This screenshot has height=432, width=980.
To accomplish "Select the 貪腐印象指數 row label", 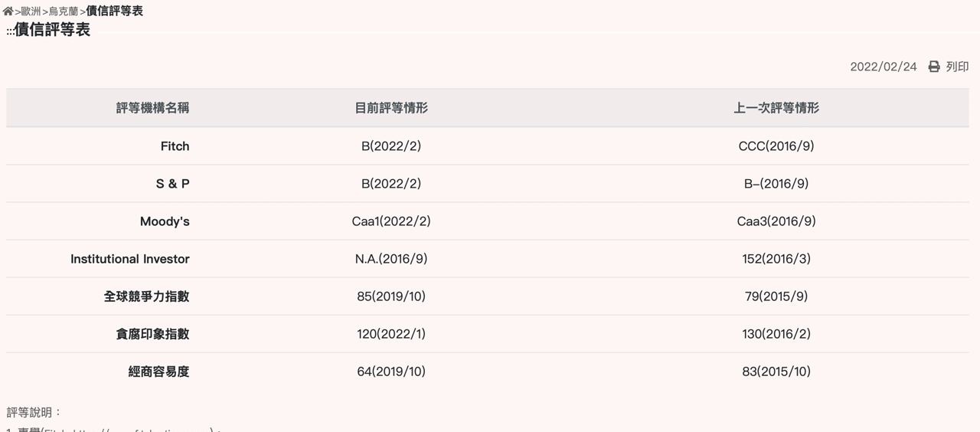I will coord(152,334).
